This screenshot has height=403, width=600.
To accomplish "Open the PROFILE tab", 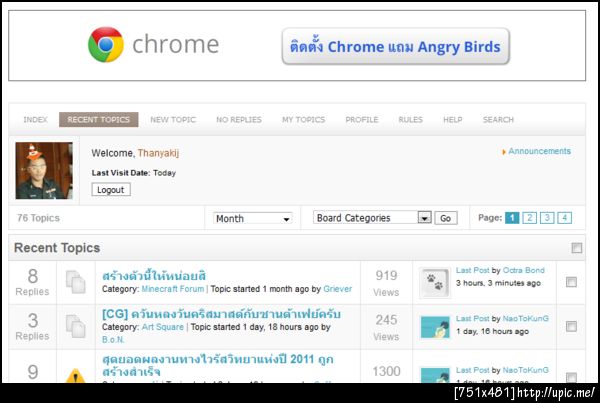I will tap(362, 120).
